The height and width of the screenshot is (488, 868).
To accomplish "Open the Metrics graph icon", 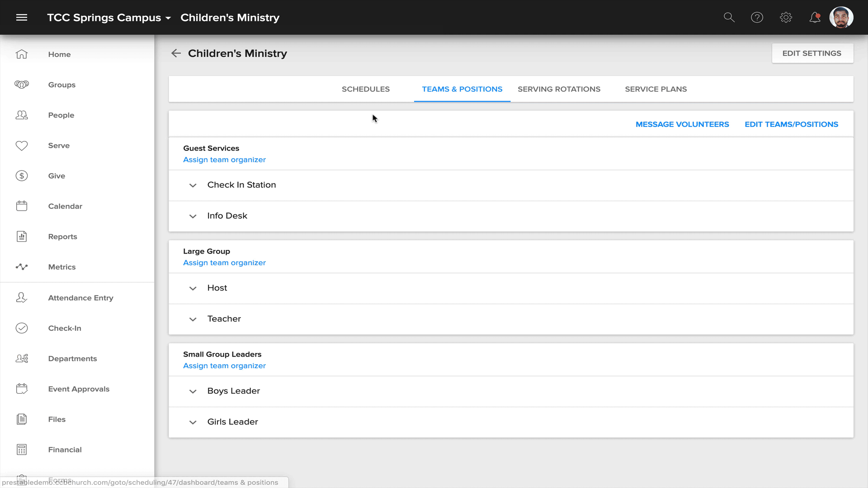I will (x=22, y=267).
